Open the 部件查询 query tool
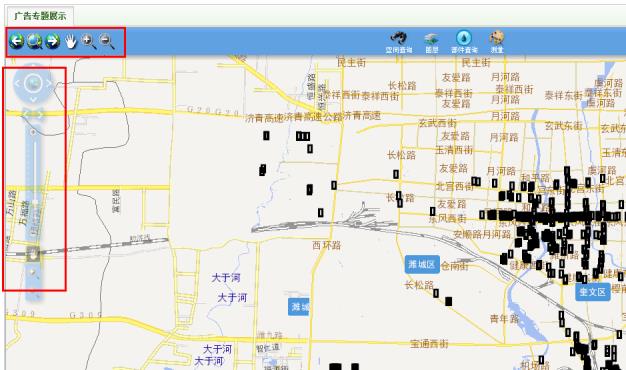The height and width of the screenshot is (370, 626). pyautogui.click(x=464, y=42)
